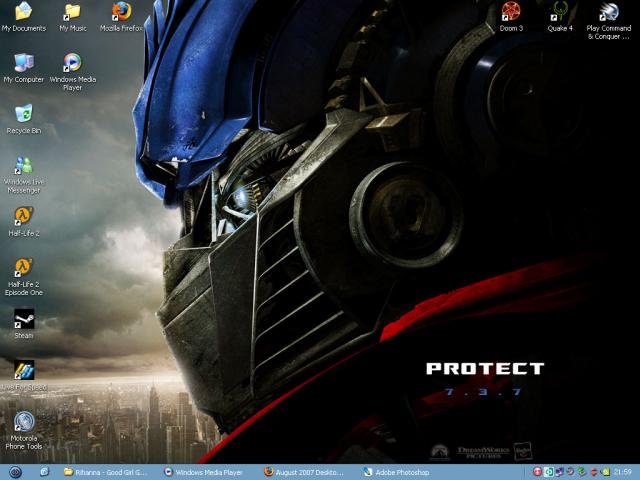Launch the Half-Life 2 shortcut
The height and width of the screenshot is (480, 640).
pos(24,222)
